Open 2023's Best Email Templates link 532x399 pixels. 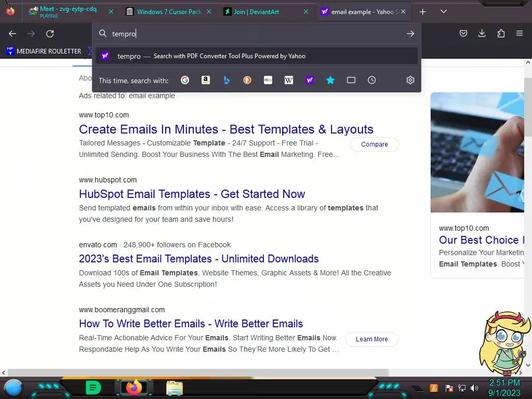point(199,259)
